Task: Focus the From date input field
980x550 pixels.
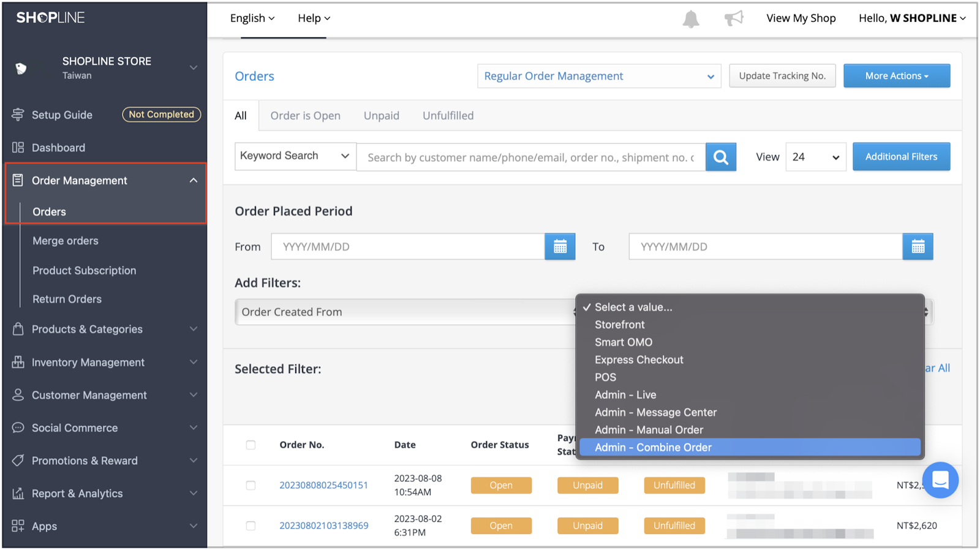Action: pos(408,247)
